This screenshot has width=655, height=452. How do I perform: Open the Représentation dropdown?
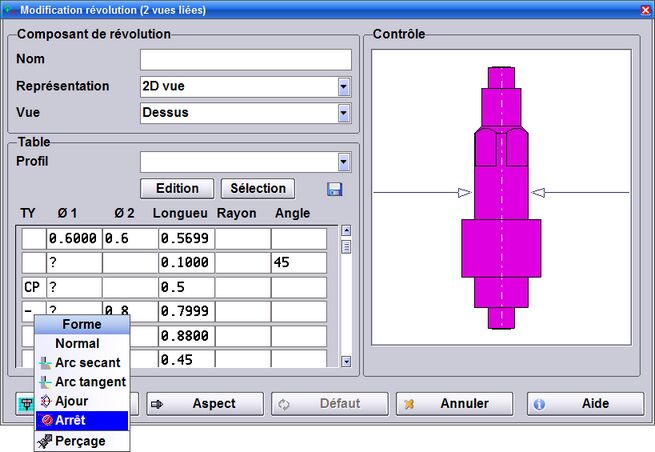(343, 87)
